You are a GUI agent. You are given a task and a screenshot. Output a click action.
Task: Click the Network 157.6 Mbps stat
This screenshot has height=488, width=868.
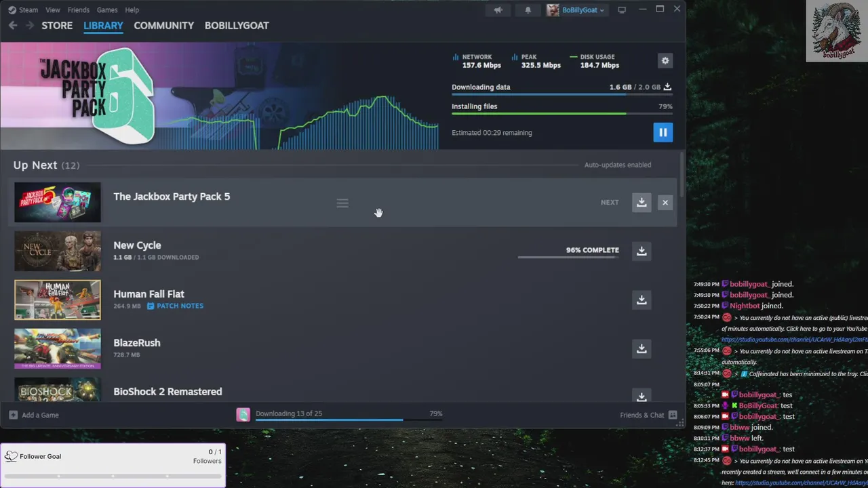(x=477, y=61)
